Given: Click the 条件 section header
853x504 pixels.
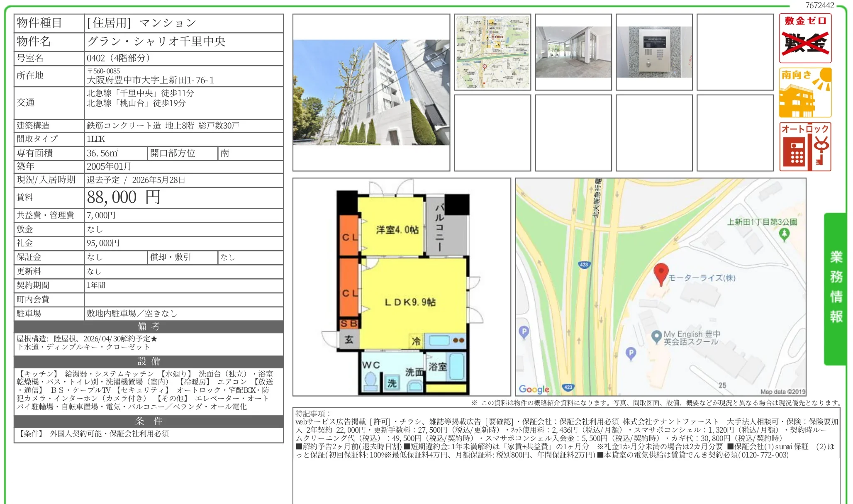Looking at the screenshot, I should [x=149, y=421].
